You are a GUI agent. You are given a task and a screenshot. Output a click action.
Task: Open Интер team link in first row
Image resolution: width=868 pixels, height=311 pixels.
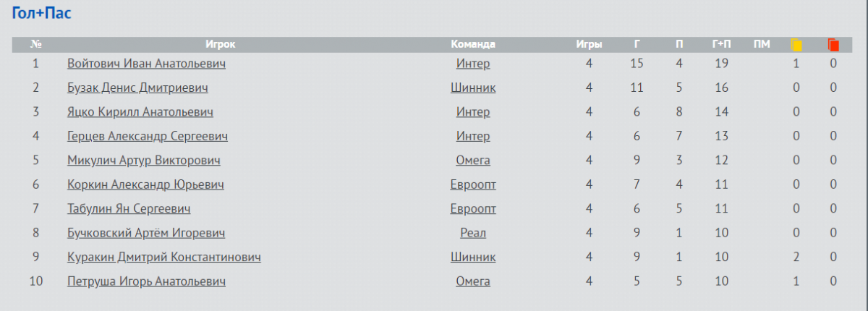pyautogui.click(x=473, y=64)
